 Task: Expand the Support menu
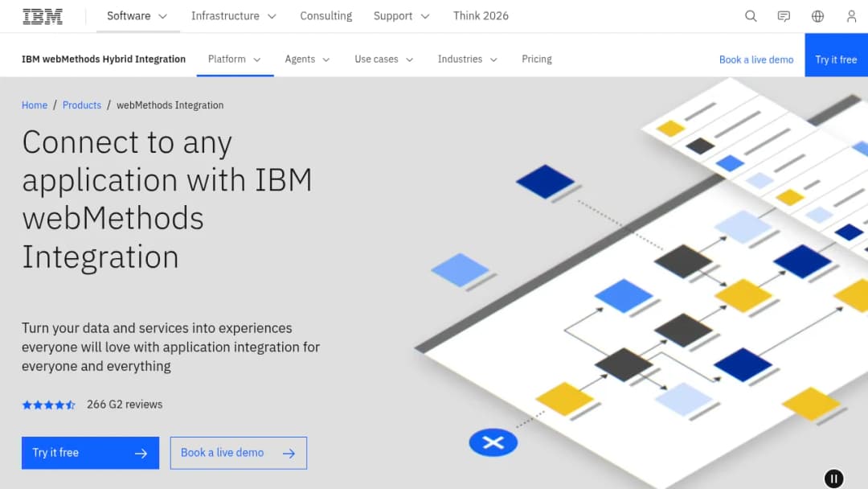tap(401, 16)
